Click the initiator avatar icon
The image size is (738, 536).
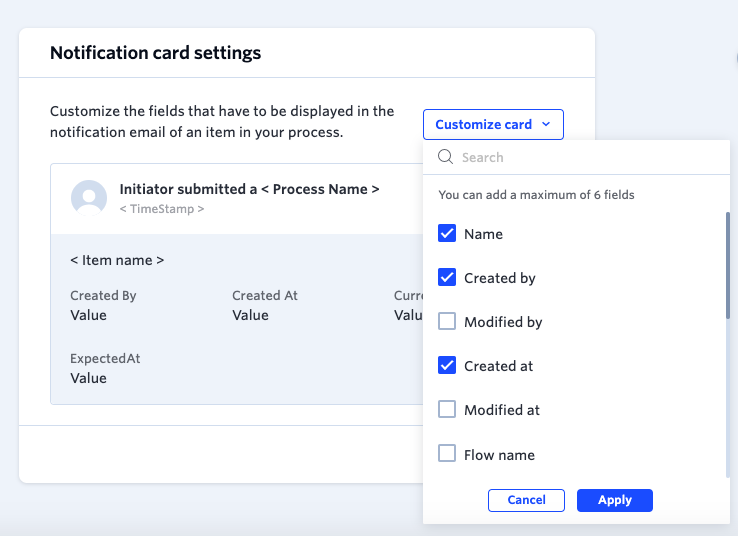coord(89,198)
